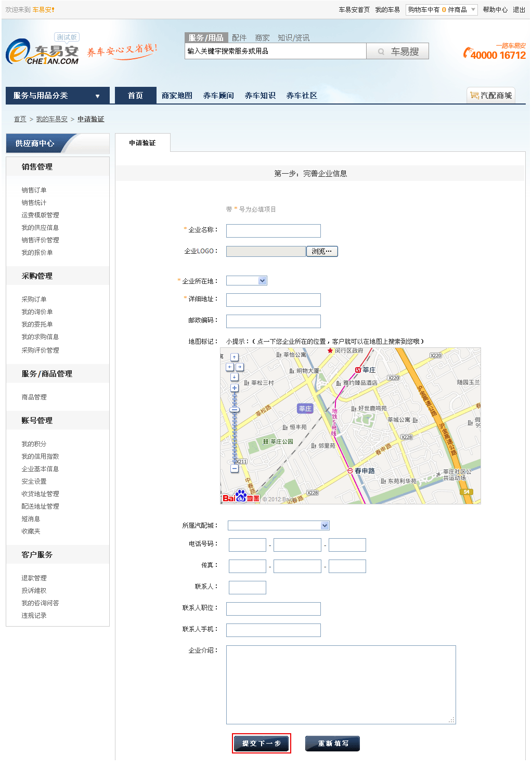Image resolution: width=532 pixels, height=780 pixels.
Task: Select the 配件 search tab
Action: pyautogui.click(x=239, y=37)
